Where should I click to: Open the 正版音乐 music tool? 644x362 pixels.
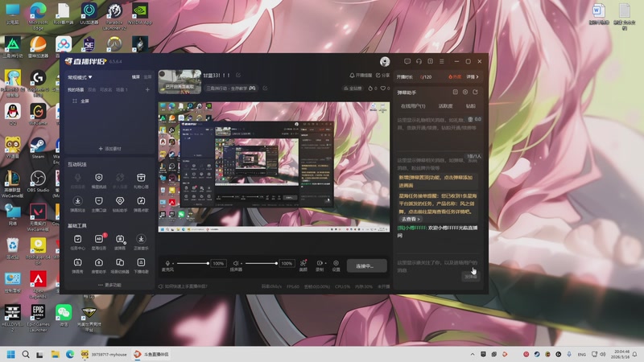pyautogui.click(x=141, y=242)
